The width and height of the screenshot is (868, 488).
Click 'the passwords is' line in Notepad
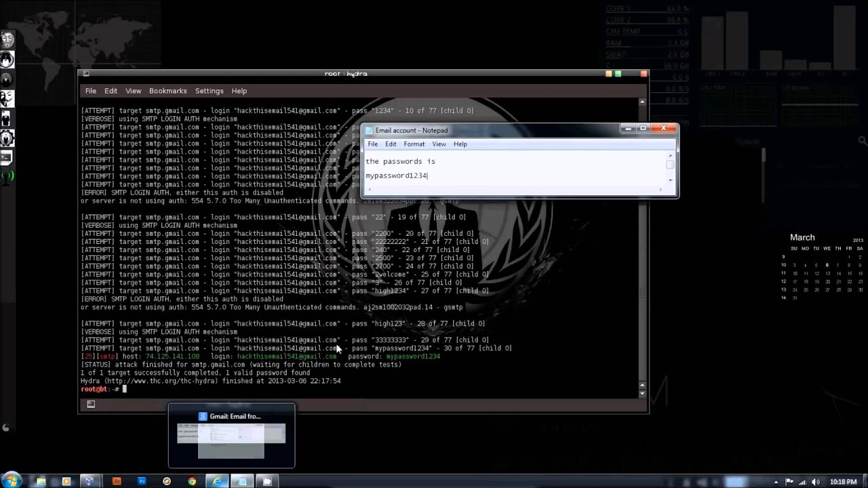pyautogui.click(x=400, y=161)
